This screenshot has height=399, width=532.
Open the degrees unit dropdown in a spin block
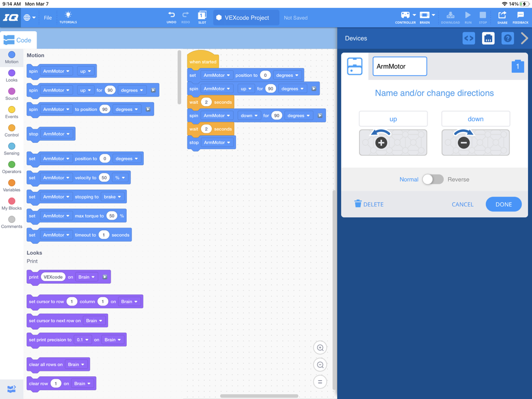(x=131, y=90)
